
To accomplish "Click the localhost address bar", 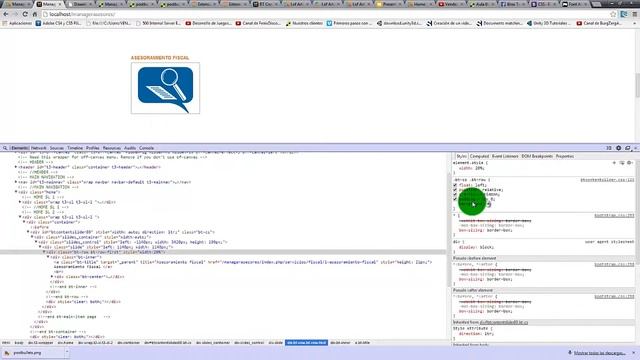I will (327, 14).
